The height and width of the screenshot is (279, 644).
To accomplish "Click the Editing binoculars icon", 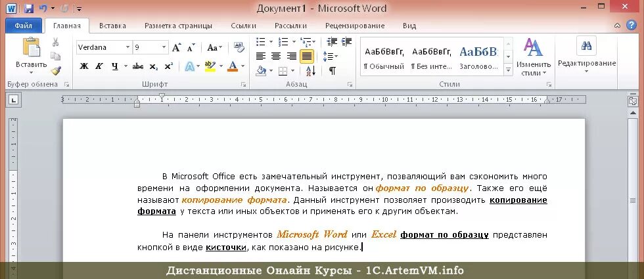I will pos(586,45).
